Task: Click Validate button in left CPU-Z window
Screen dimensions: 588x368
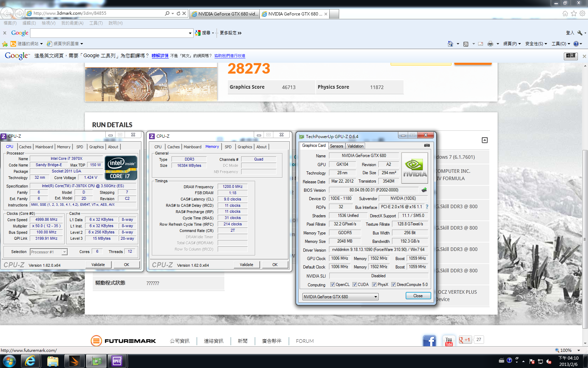Action: point(98,265)
